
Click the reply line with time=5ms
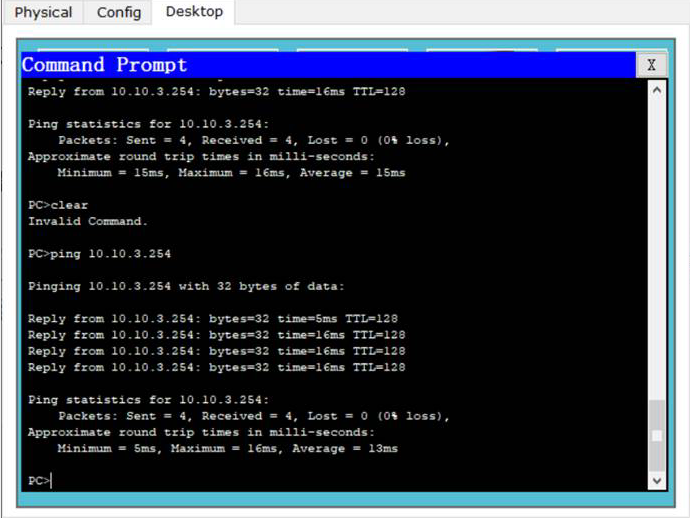pyautogui.click(x=213, y=318)
